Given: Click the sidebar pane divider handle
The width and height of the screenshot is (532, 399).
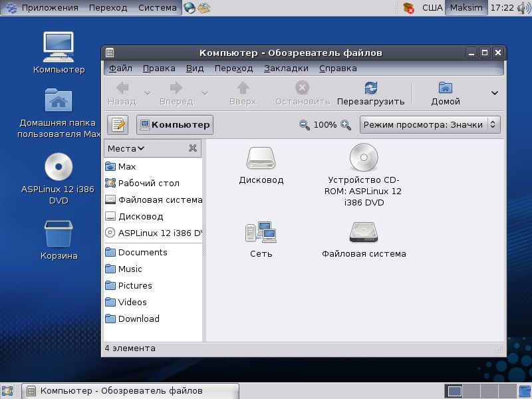Looking at the screenshot, I should click(x=204, y=240).
